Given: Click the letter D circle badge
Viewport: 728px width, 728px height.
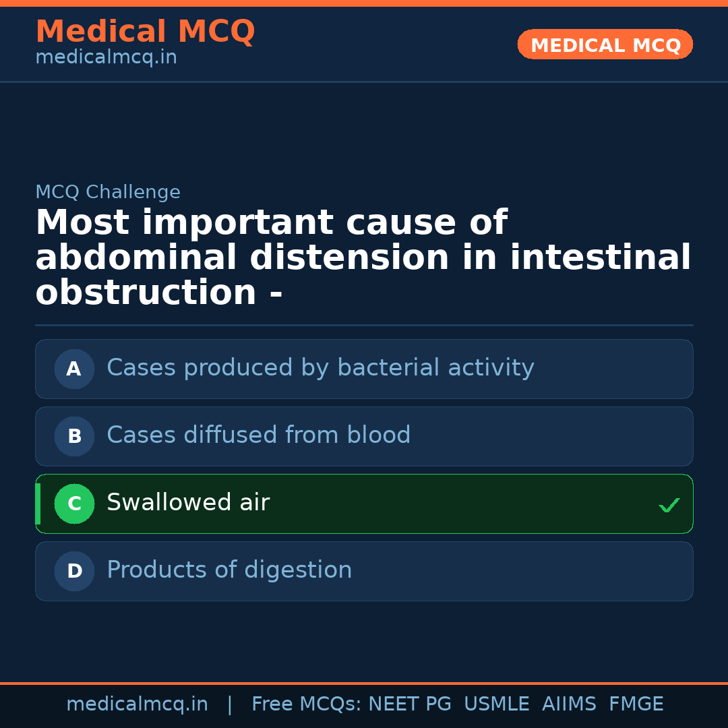Looking at the screenshot, I should coord(74,571).
